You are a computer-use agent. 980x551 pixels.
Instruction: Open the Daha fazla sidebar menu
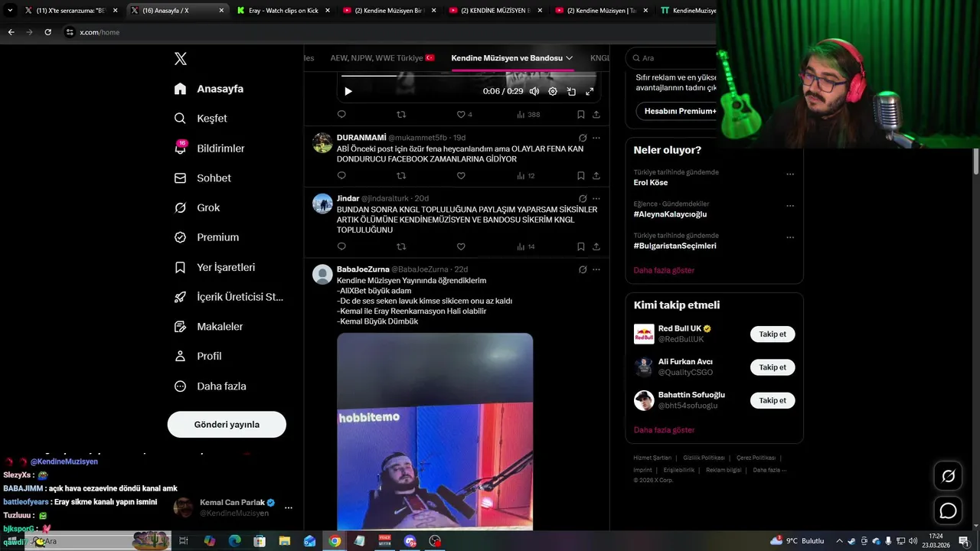(x=210, y=386)
